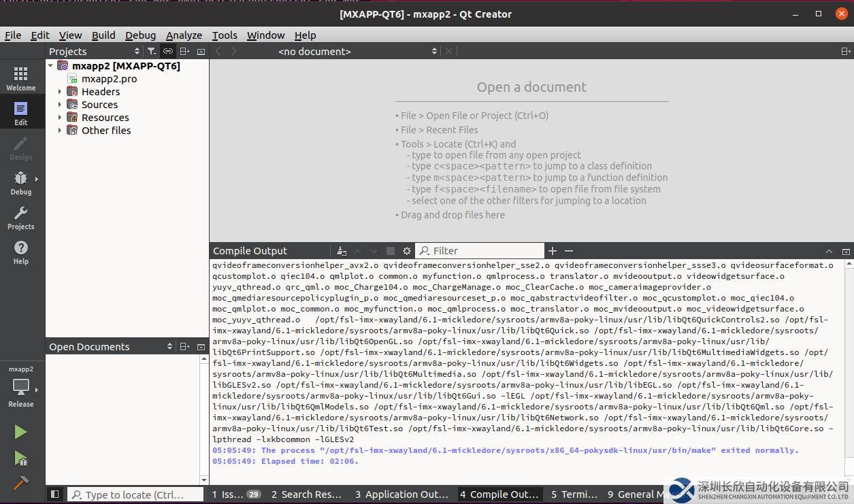Open the Help menu
This screenshot has width=854, height=504.
[305, 35]
